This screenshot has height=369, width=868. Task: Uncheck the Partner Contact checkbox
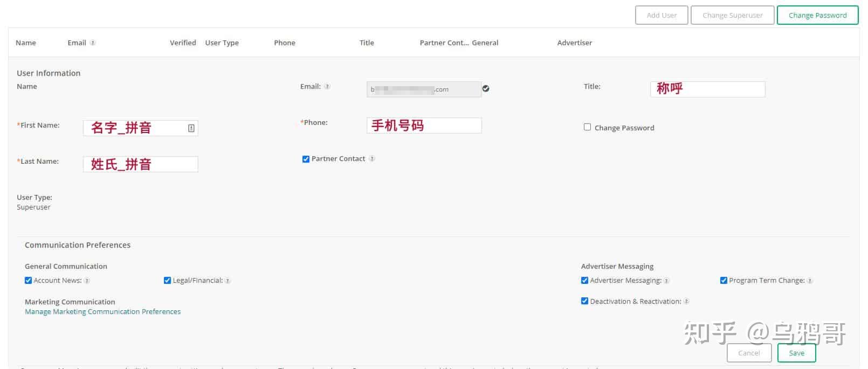(306, 159)
